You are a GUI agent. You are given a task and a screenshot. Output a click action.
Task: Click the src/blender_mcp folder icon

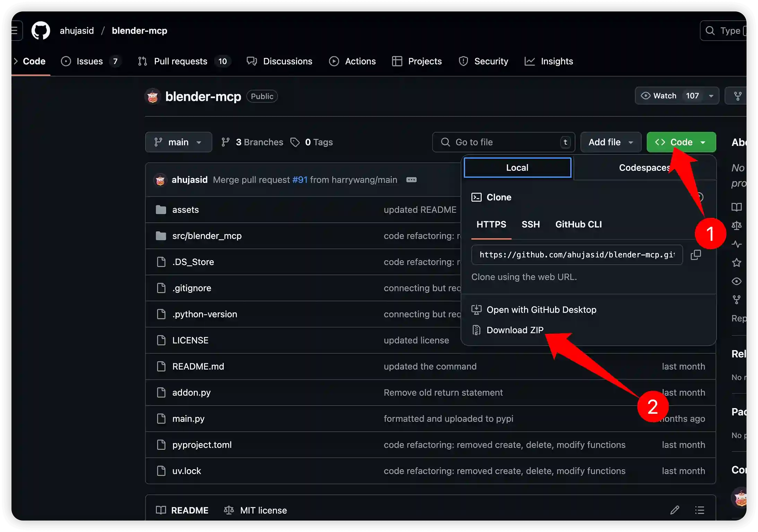coord(161,236)
